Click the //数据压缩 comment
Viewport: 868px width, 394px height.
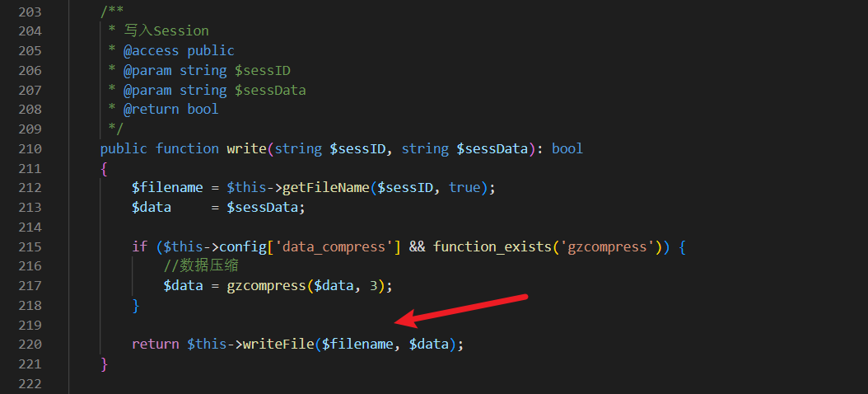click(201, 266)
